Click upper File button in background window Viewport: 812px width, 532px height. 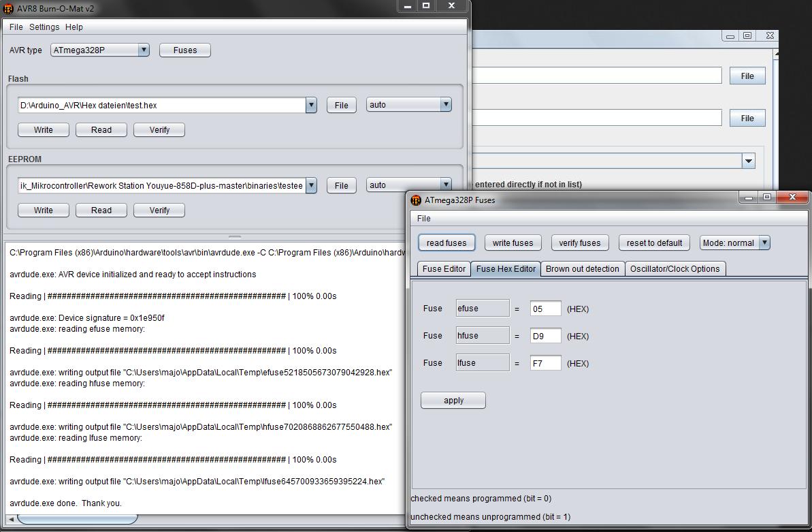pyautogui.click(x=747, y=76)
